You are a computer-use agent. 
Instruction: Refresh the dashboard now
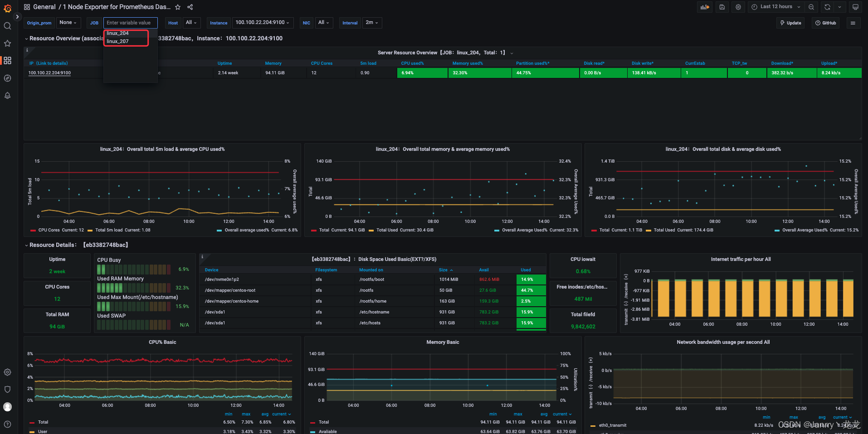tap(827, 7)
